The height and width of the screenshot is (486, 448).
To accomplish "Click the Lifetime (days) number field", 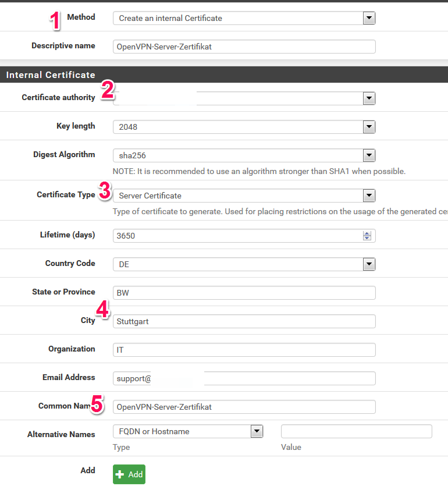I will pyautogui.click(x=244, y=236).
